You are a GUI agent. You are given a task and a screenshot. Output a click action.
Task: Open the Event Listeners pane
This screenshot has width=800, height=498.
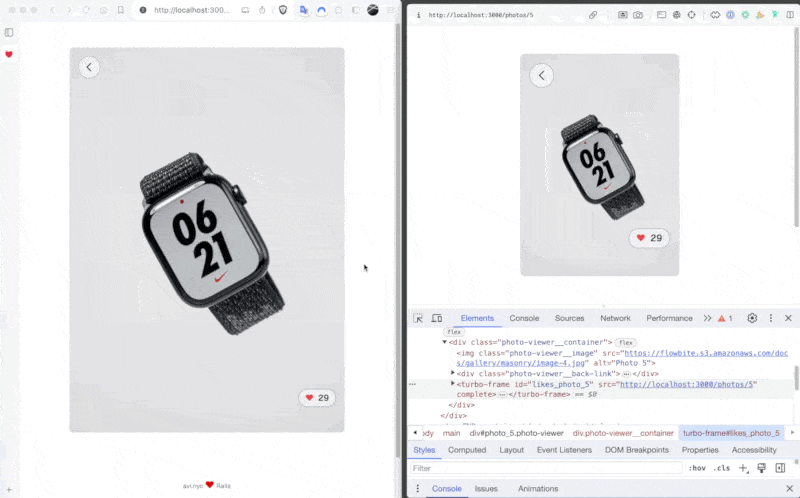(x=564, y=450)
